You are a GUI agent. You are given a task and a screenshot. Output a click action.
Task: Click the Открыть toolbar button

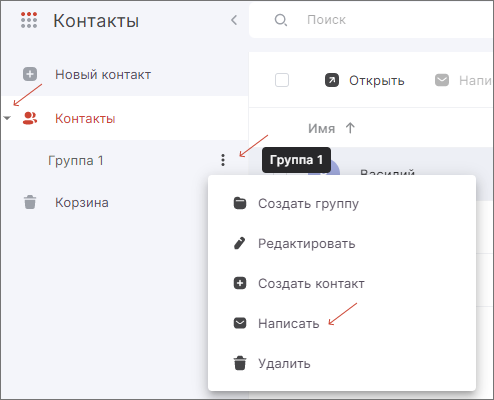pos(365,80)
